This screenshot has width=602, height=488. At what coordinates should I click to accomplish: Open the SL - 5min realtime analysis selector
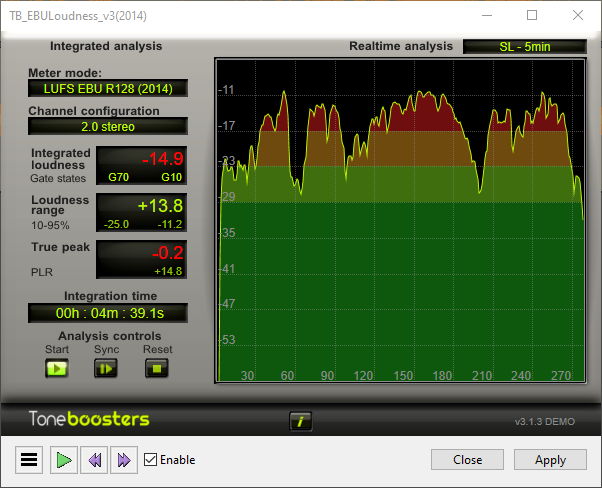pyautogui.click(x=525, y=46)
